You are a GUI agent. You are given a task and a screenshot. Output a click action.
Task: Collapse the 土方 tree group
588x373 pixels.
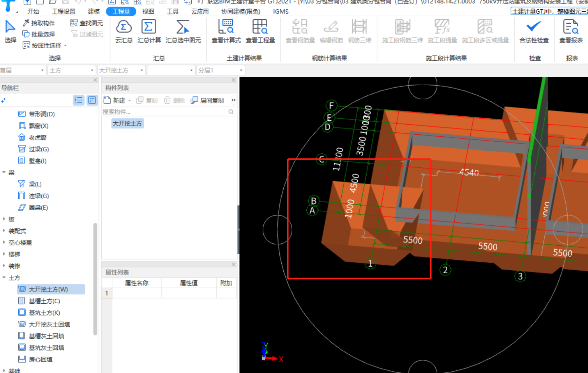tap(4, 278)
